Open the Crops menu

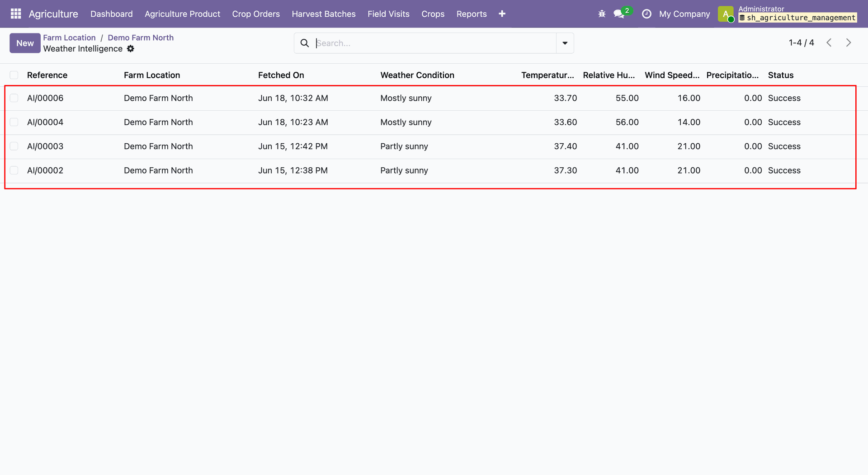point(433,14)
